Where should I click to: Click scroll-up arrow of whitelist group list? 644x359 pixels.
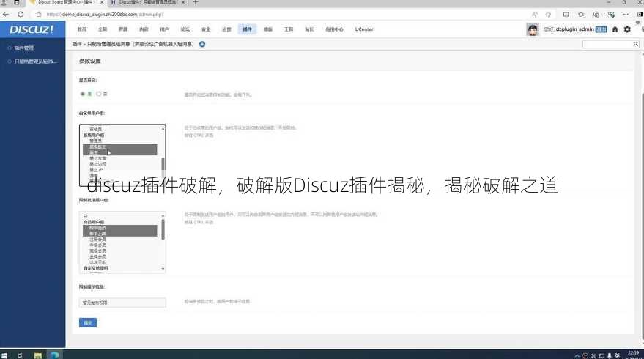pos(163,129)
